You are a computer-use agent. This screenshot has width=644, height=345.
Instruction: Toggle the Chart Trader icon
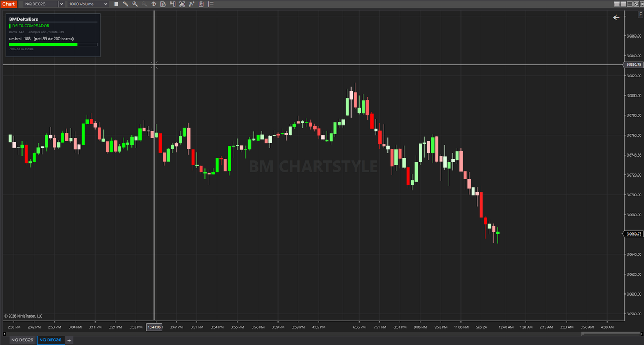172,4
